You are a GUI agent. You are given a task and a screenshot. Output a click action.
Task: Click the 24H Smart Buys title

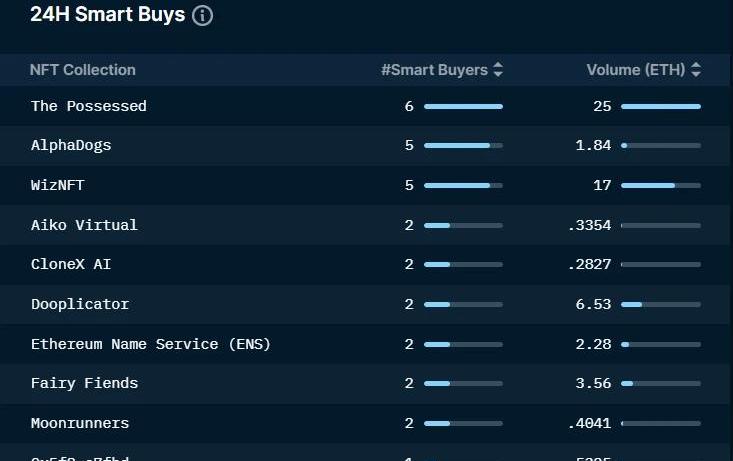[107, 15]
